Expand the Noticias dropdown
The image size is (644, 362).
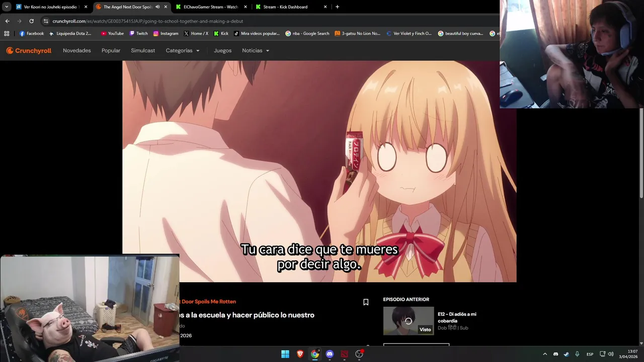[256, 51]
